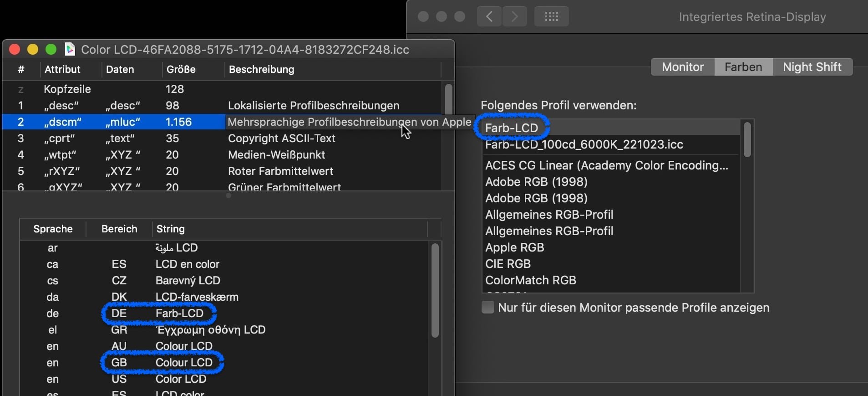Click the profile list scrollbar
Screen dimensions: 868x396
[747, 139]
